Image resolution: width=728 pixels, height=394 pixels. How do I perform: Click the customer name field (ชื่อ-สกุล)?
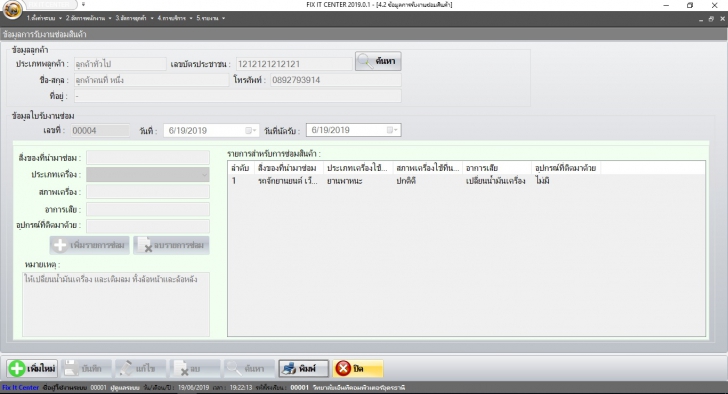[x=151, y=80]
